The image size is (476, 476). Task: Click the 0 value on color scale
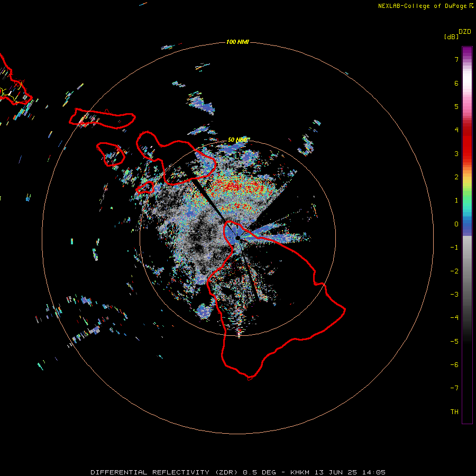point(456,224)
